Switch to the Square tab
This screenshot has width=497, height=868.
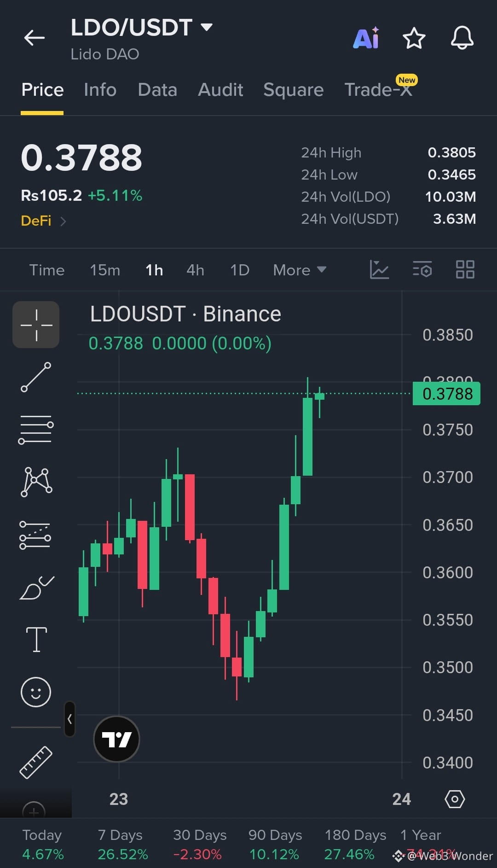coord(294,90)
